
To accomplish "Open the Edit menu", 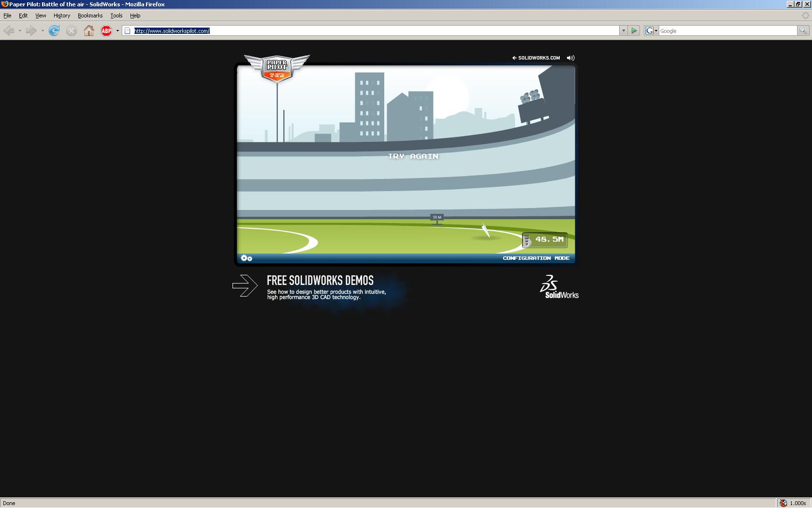I will pos(23,15).
